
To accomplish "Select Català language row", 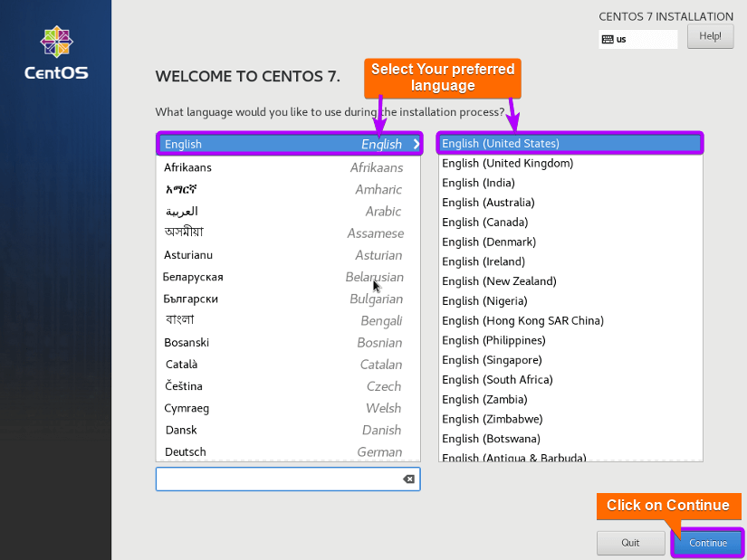I will click(x=288, y=365).
